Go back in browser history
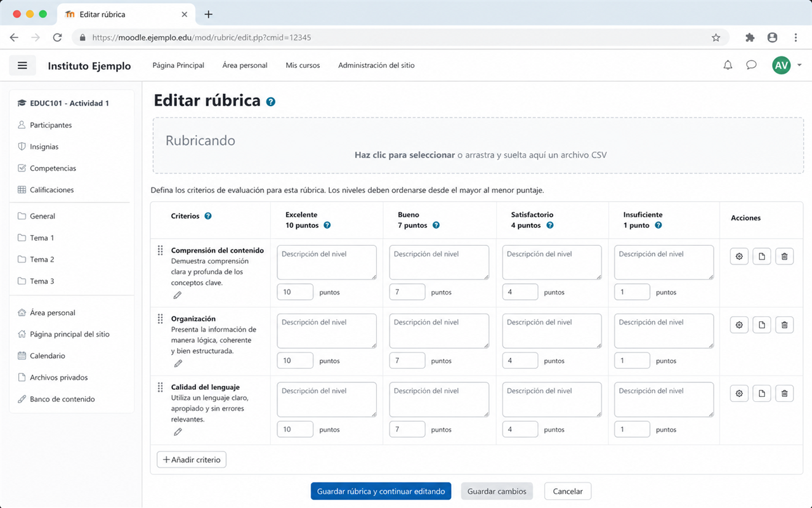 [14, 37]
